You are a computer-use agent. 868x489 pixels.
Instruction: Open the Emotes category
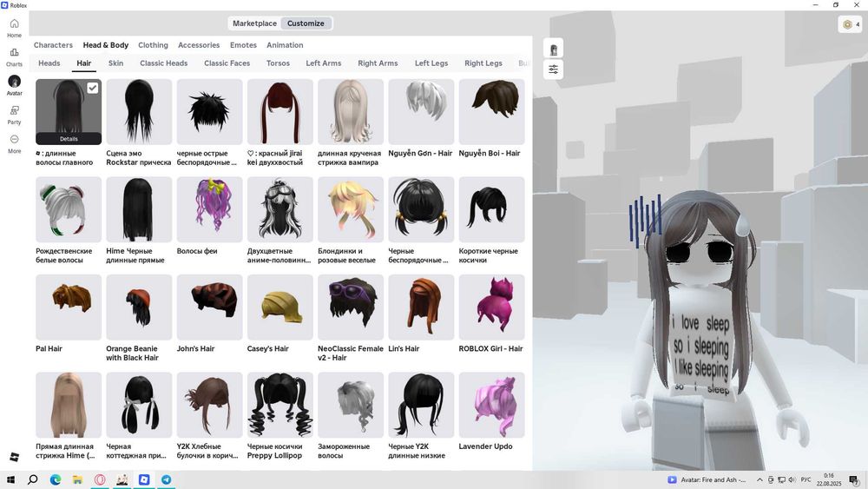point(244,45)
